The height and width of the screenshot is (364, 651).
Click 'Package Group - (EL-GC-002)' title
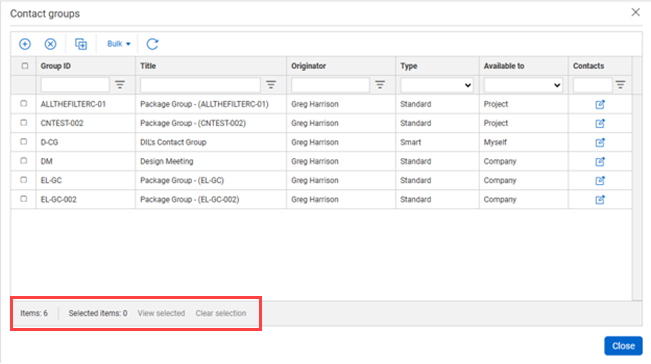(x=190, y=200)
